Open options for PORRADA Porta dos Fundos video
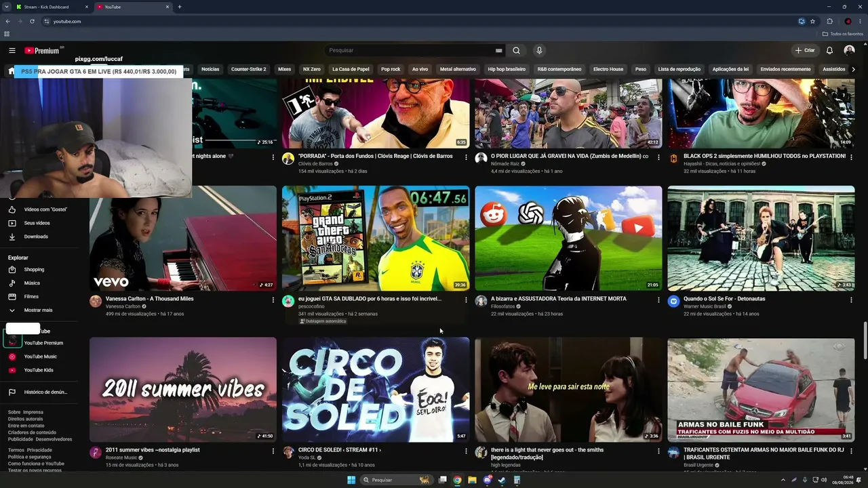 [466, 157]
